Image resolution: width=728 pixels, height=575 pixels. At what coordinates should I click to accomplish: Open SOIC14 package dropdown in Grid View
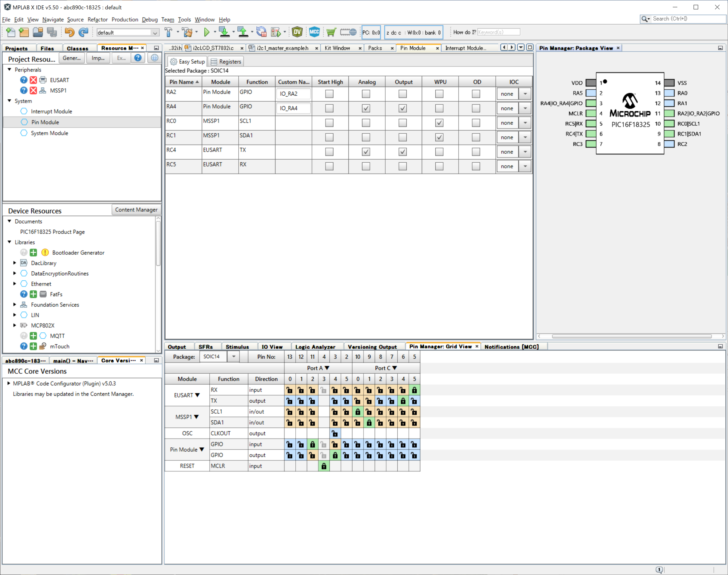[234, 357]
